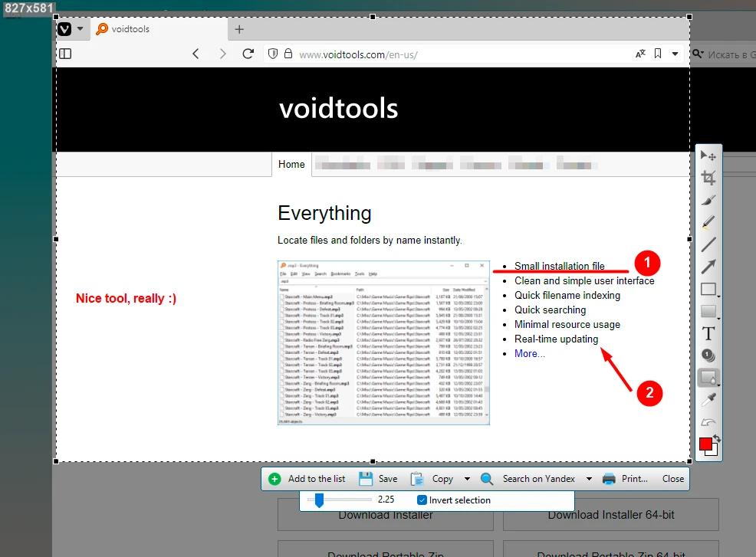Switch to the voidtools browser tab
Image resolution: width=756 pixels, height=557 pixels.
[x=159, y=29]
